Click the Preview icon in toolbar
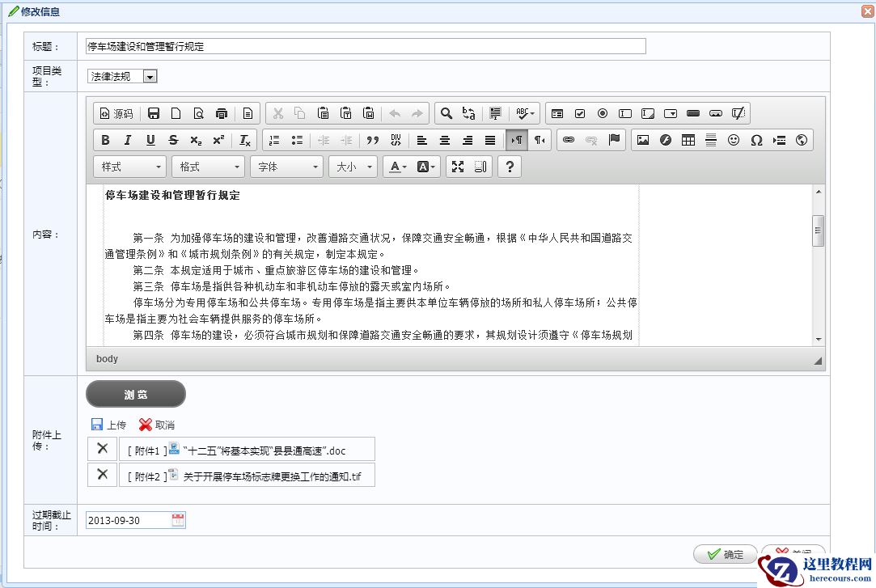The image size is (876, 588). (x=198, y=113)
